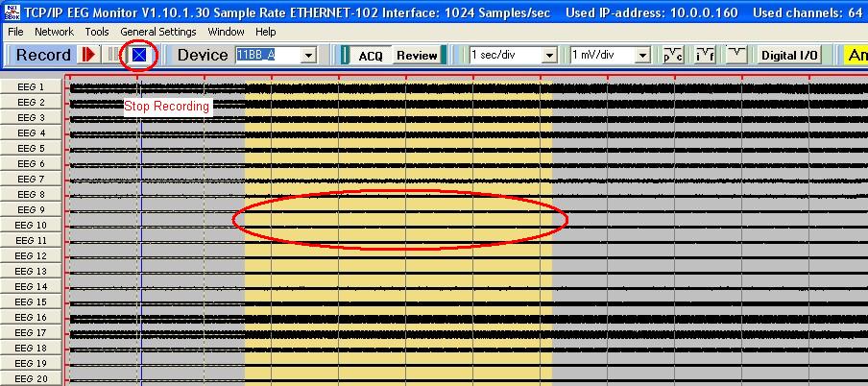Select the EEG 15 channel label
Image resolution: width=868 pixels, height=386 pixels.
click(32, 302)
